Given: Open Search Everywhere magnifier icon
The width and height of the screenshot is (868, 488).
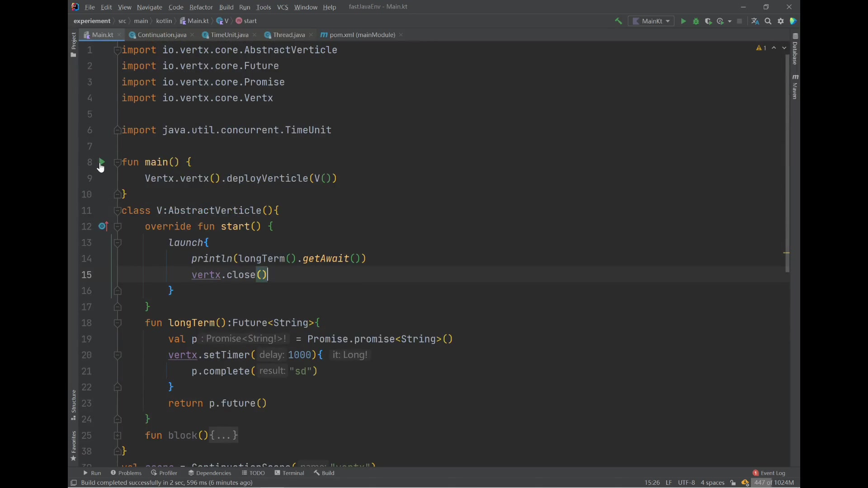Looking at the screenshot, I should click(x=768, y=21).
